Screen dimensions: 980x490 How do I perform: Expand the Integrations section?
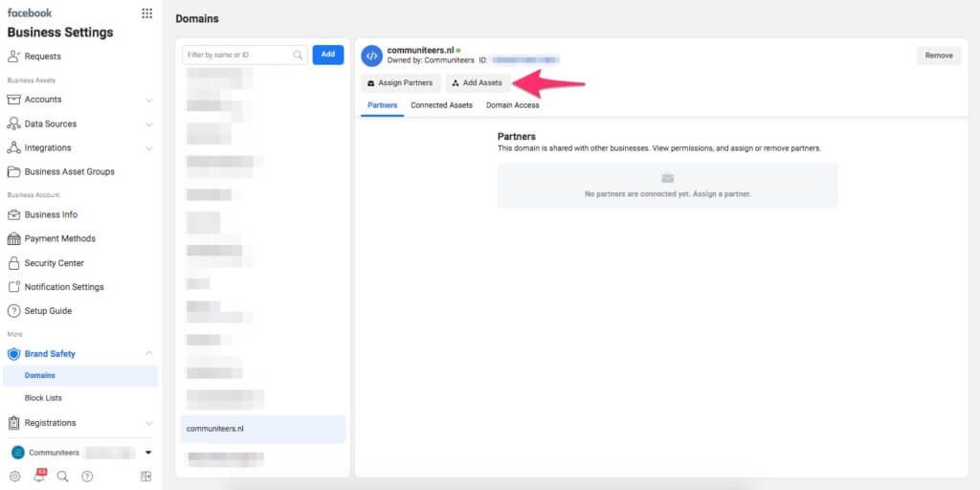tap(148, 148)
